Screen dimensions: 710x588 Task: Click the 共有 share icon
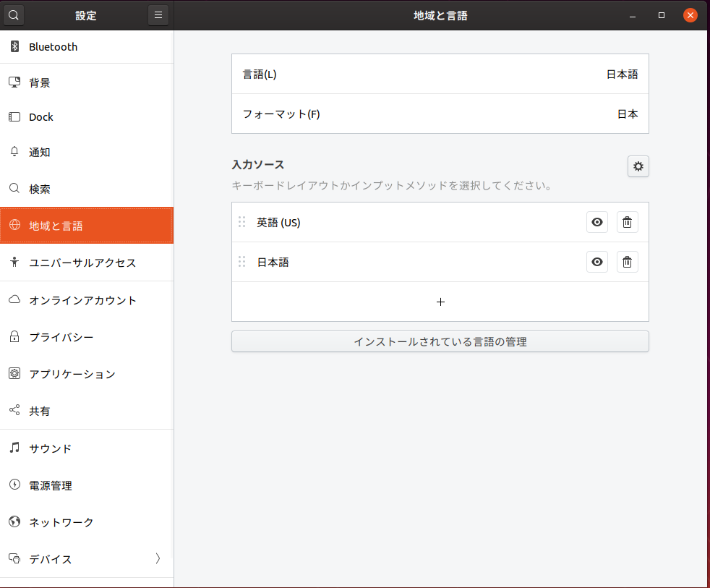point(14,410)
